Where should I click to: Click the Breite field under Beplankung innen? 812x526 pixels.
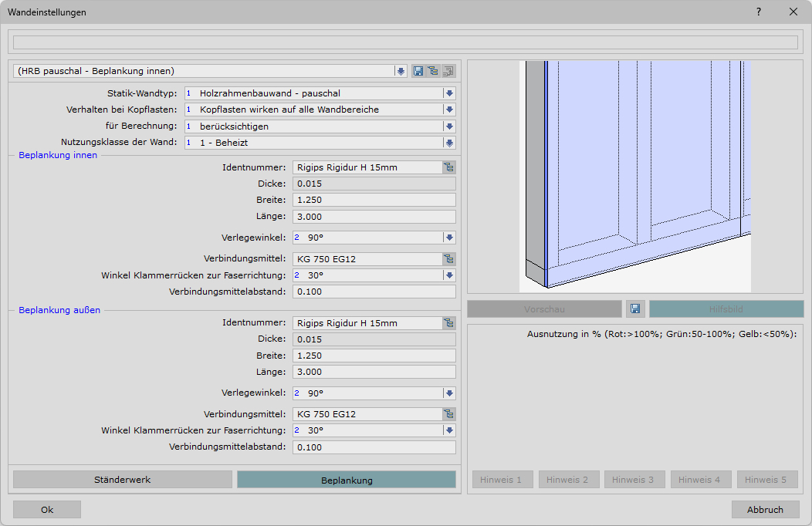pyautogui.click(x=374, y=200)
